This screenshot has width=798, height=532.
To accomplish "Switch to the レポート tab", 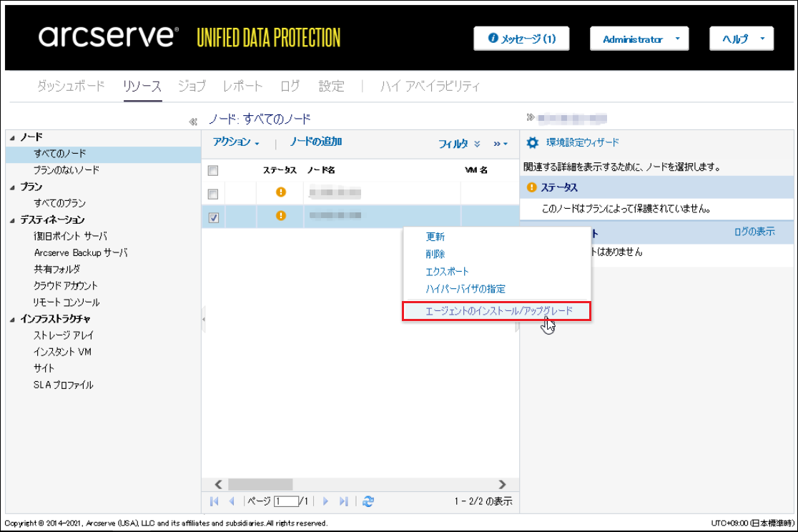I will click(x=242, y=86).
